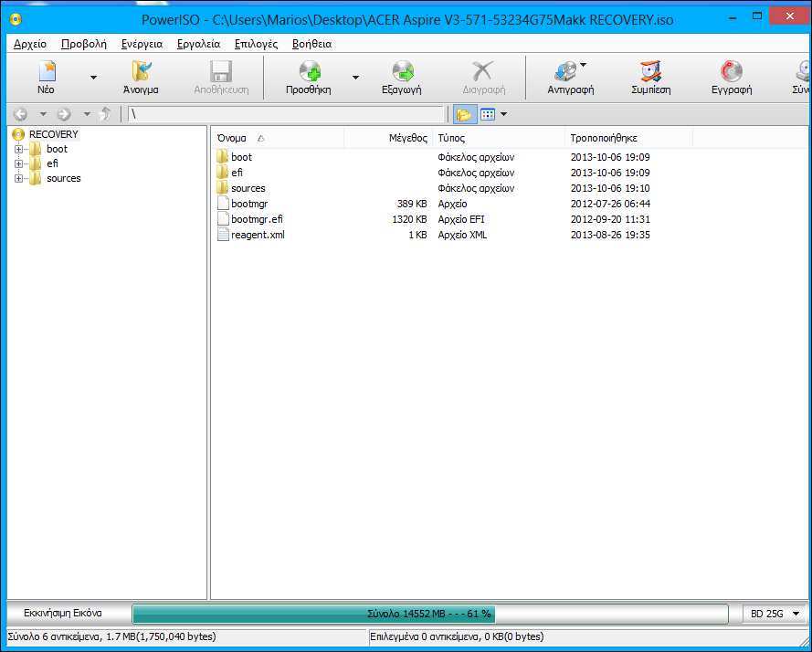Image resolution: width=812 pixels, height=652 pixels.
Task: Open the view mode dropdown arrow
Action: pos(503,114)
